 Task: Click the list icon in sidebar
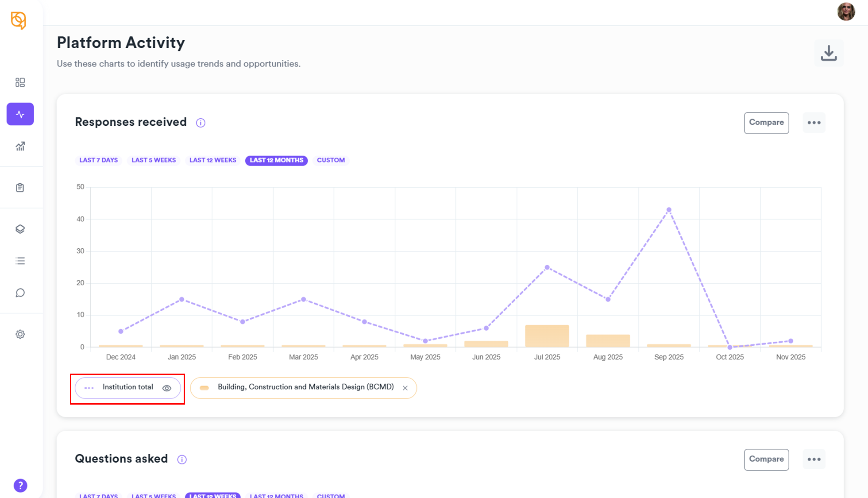pyautogui.click(x=20, y=261)
